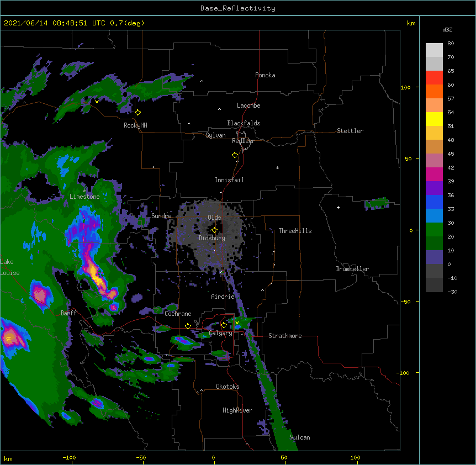Select the Calgary city label
476x465 pixels.
221,333
